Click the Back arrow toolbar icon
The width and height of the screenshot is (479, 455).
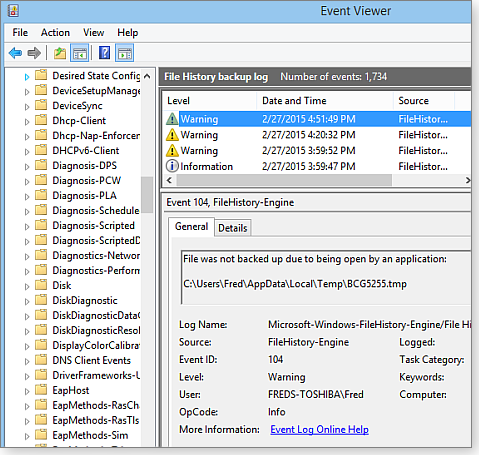(15, 53)
